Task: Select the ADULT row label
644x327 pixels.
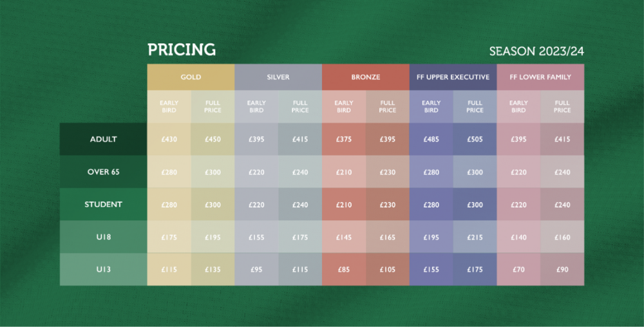Action: point(104,139)
